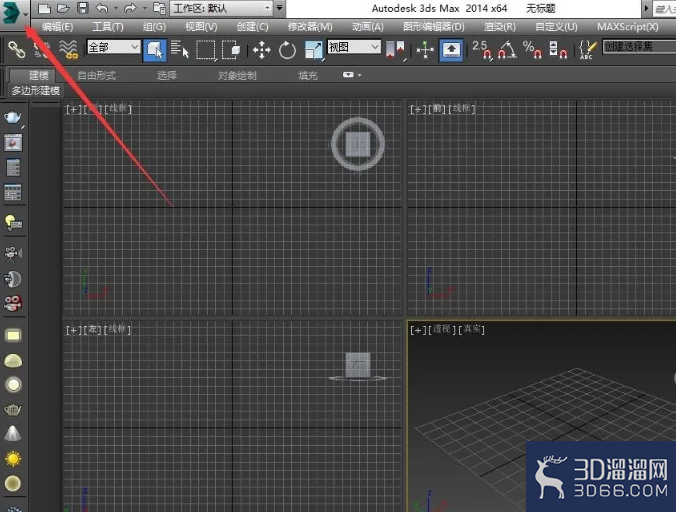This screenshot has height=512, width=676.
Task: Click the Open File folder icon
Action: (63, 8)
